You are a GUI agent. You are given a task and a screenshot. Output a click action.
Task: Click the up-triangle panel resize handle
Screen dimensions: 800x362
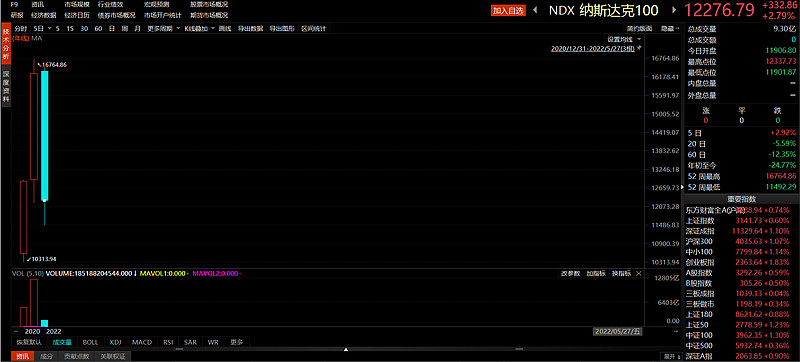point(346,350)
